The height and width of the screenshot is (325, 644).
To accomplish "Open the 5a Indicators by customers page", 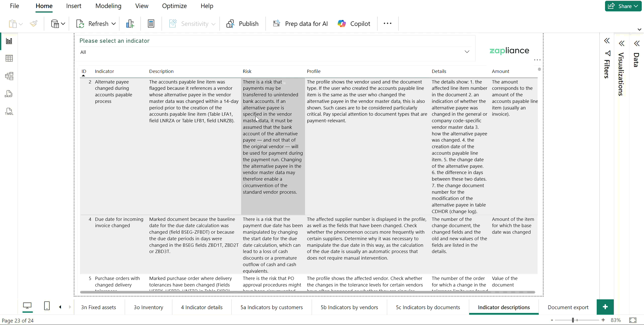I will 272,307.
